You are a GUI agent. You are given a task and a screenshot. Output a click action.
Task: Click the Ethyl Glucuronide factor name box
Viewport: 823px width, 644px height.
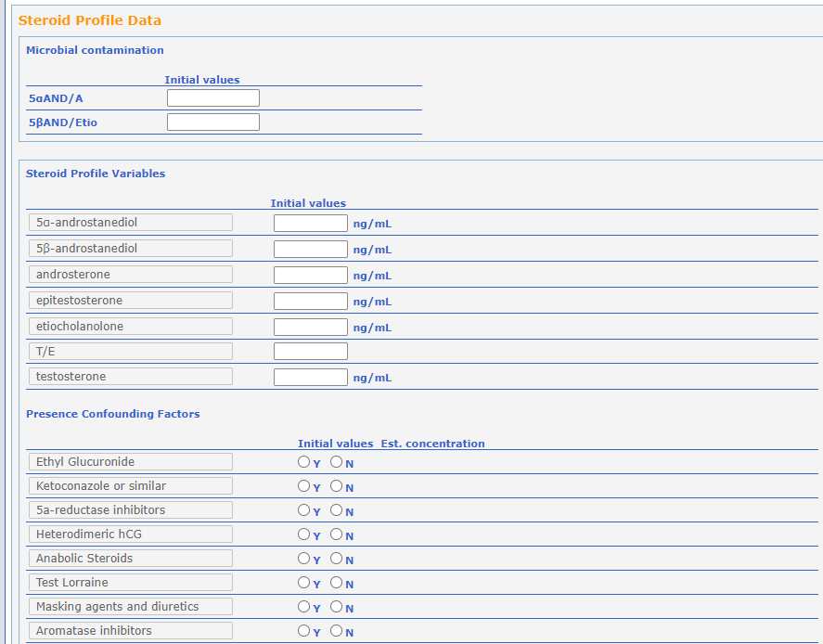[x=131, y=462]
